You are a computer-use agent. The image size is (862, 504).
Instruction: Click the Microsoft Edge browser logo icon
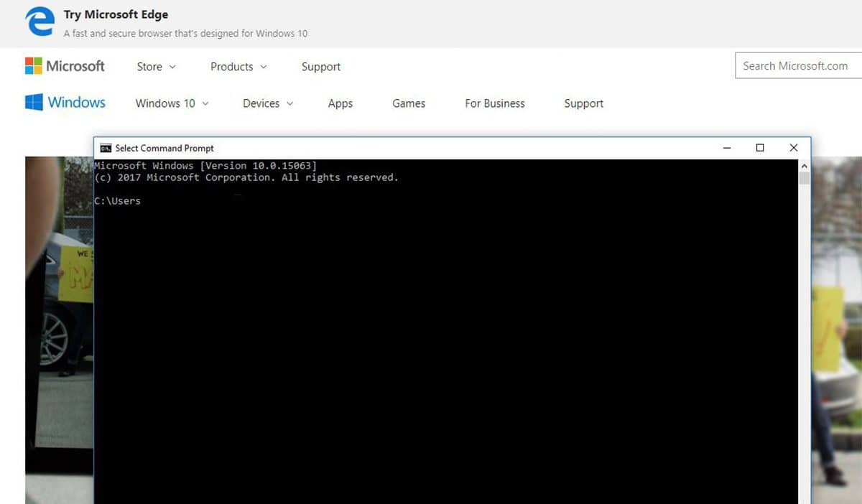[x=40, y=22]
